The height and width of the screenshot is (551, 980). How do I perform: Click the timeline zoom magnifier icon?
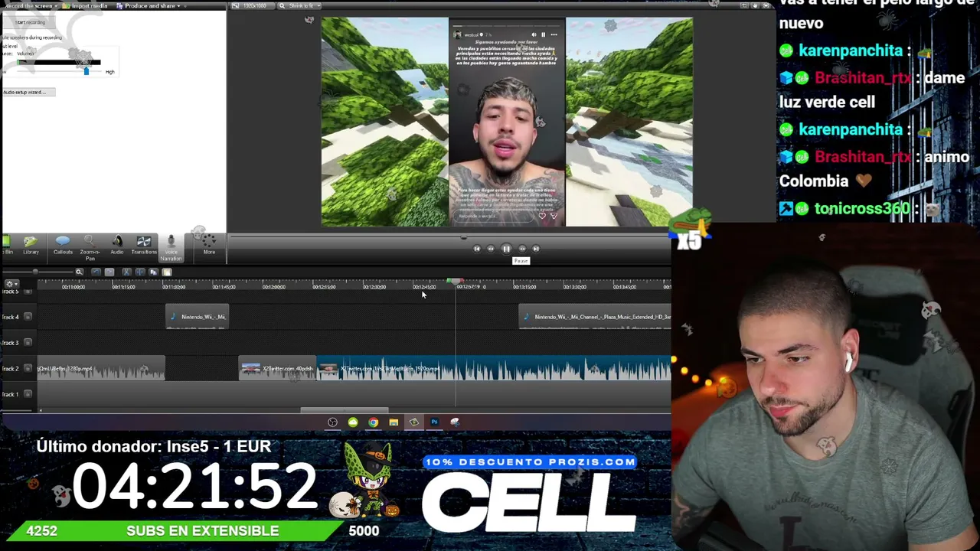click(x=79, y=272)
